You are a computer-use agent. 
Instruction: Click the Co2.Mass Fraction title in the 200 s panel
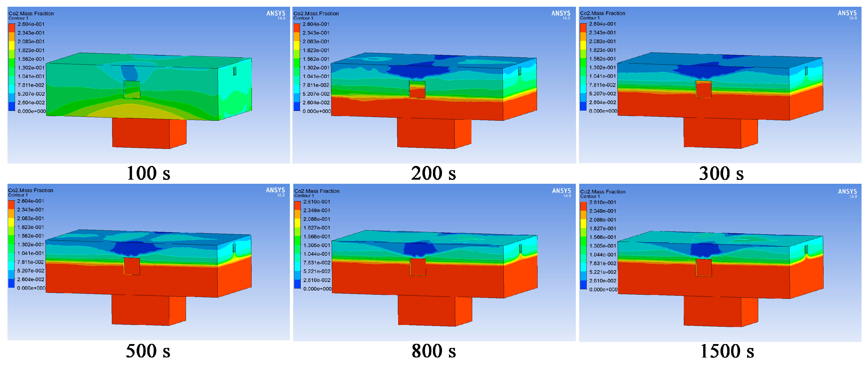point(316,13)
